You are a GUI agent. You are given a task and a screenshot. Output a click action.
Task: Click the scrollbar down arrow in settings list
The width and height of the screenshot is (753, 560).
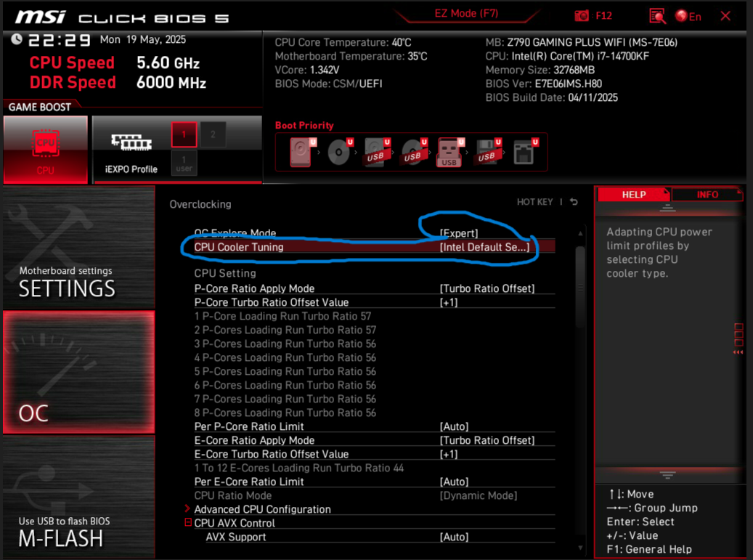coord(580,548)
